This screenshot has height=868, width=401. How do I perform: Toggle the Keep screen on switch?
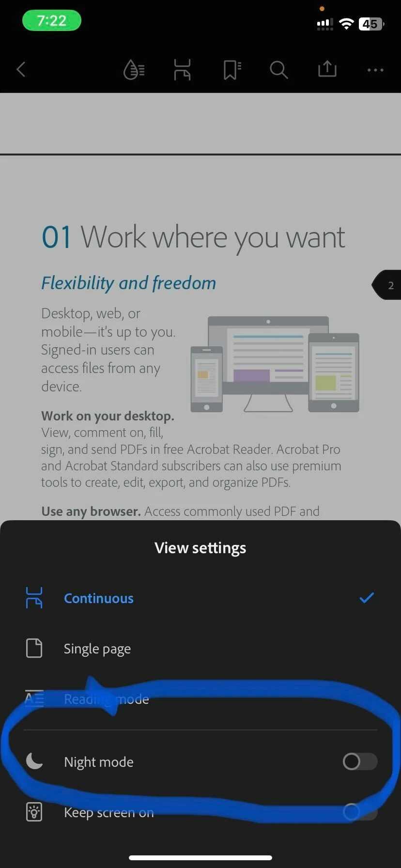click(360, 812)
